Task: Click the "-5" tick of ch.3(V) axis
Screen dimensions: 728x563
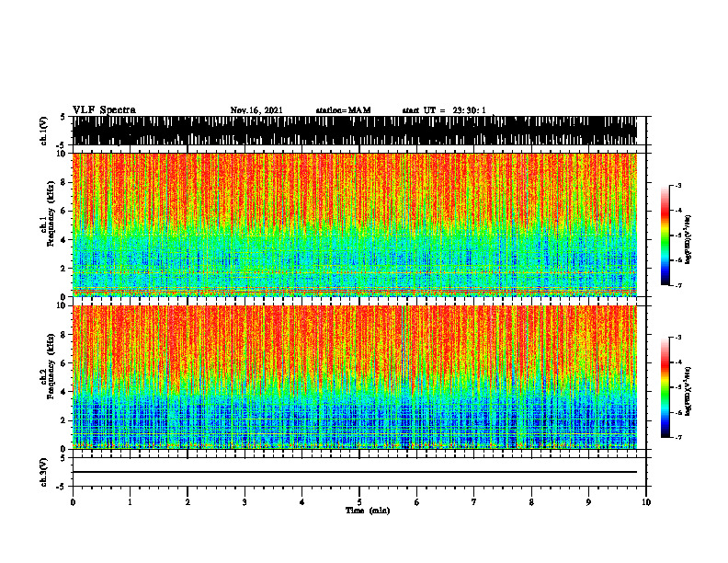Action: (x=61, y=487)
